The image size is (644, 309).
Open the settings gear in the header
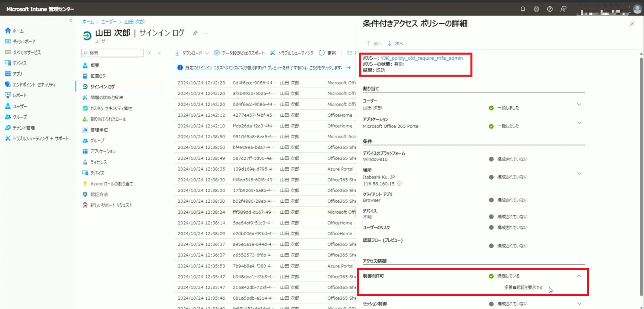(536, 9)
